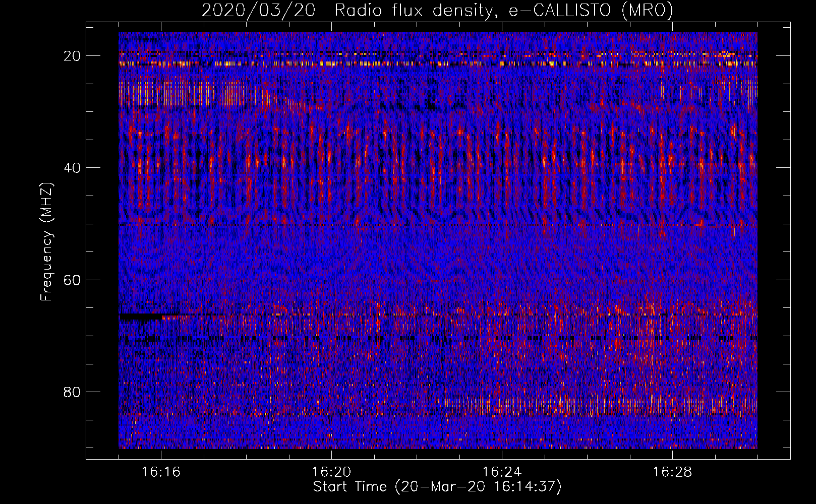Click the 40 MHz frequency tick label
This screenshot has width=816, height=504.
coord(73,168)
